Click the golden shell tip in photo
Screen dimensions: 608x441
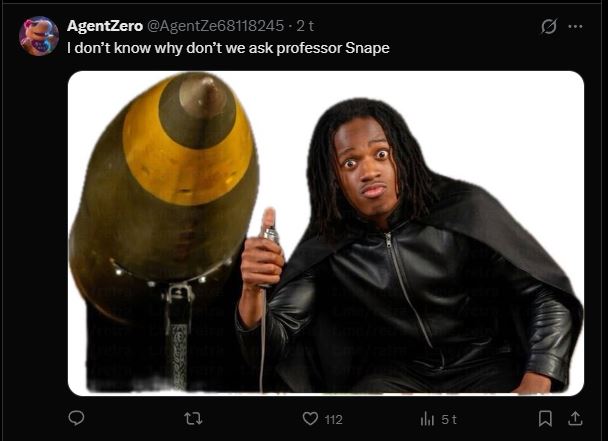tap(198, 112)
